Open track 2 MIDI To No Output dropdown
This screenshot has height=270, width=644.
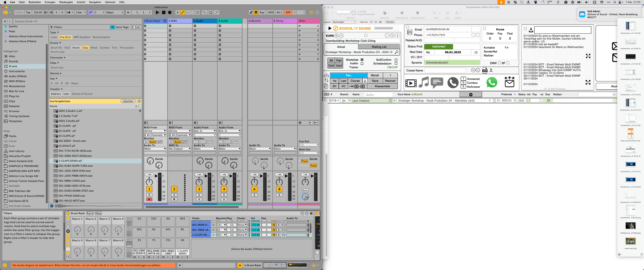[x=180, y=149]
